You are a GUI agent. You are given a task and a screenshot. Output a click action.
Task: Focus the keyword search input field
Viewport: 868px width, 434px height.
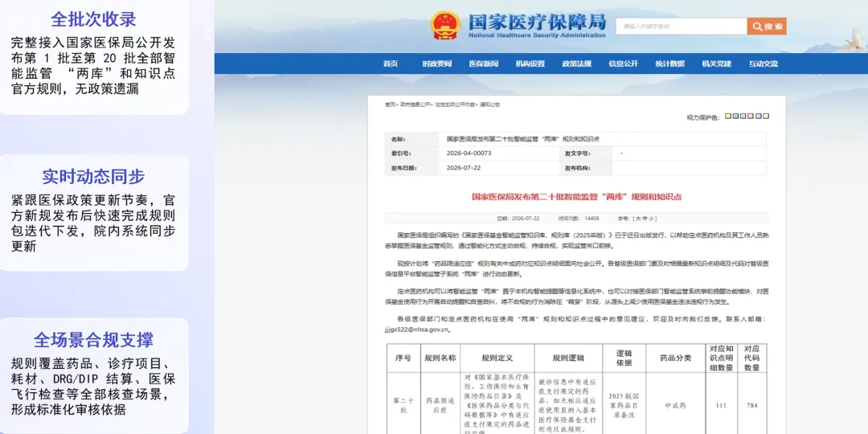pos(682,26)
